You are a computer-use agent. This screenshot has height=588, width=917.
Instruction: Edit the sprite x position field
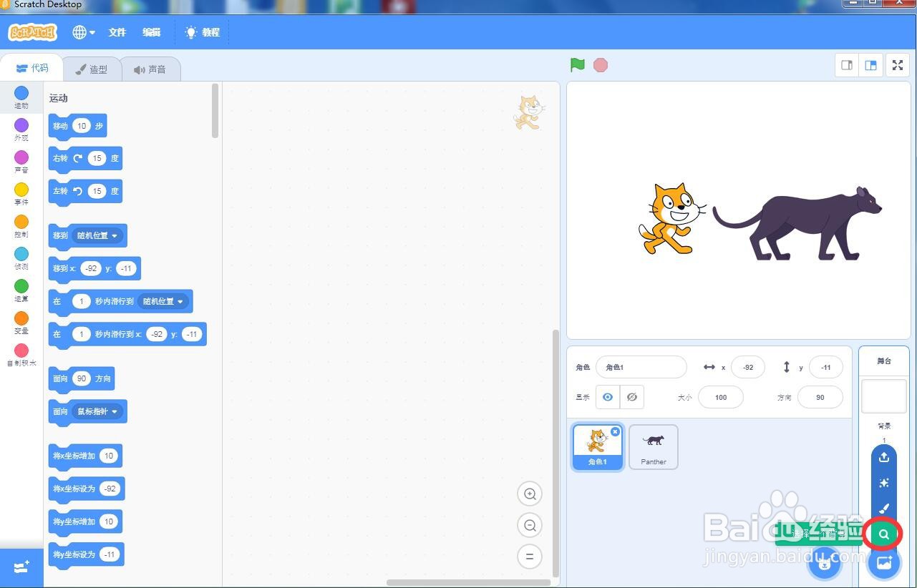[x=748, y=367]
